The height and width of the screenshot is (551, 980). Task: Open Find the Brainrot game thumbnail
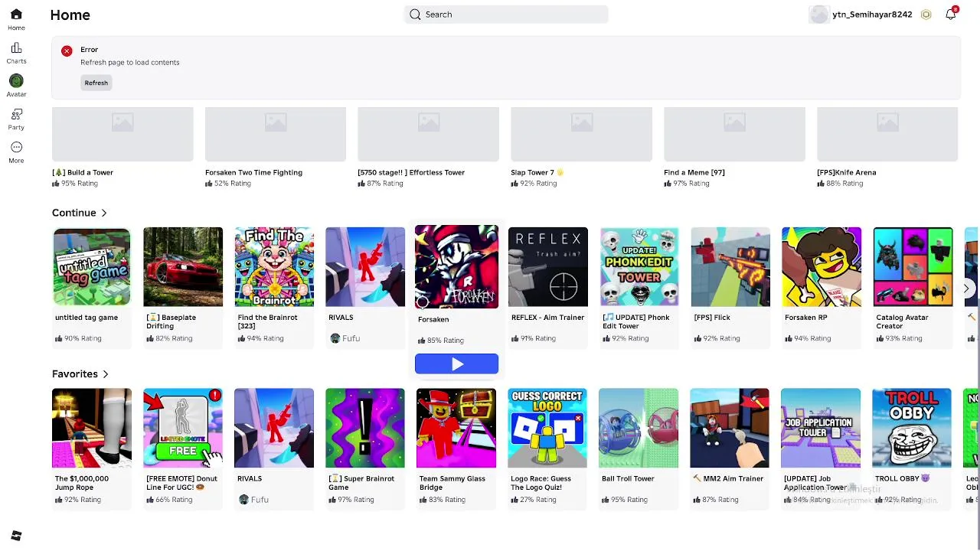coord(274,267)
